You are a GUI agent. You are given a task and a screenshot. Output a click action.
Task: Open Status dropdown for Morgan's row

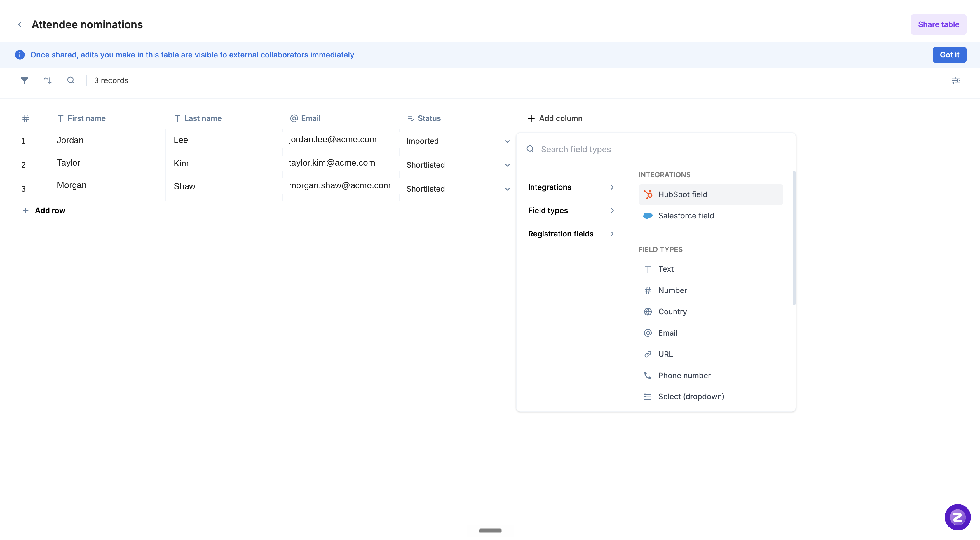(x=508, y=189)
